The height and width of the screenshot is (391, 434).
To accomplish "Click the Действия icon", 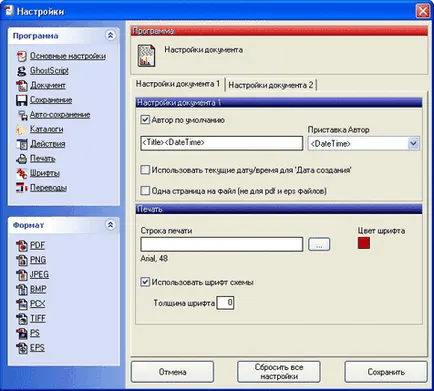I will (x=22, y=144).
